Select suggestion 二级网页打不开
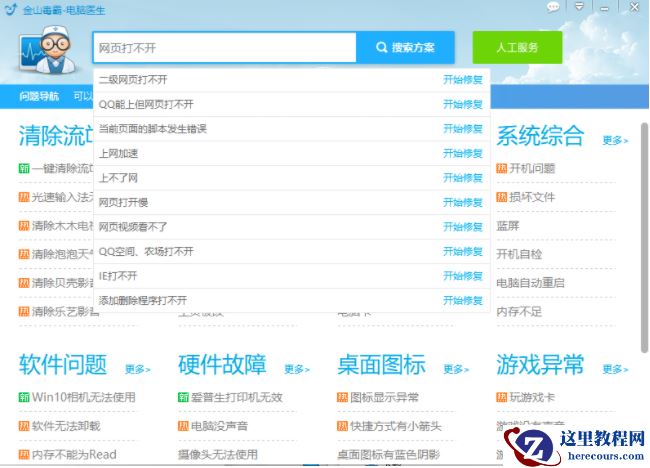Viewport: 650px width, 468px height. click(x=133, y=80)
